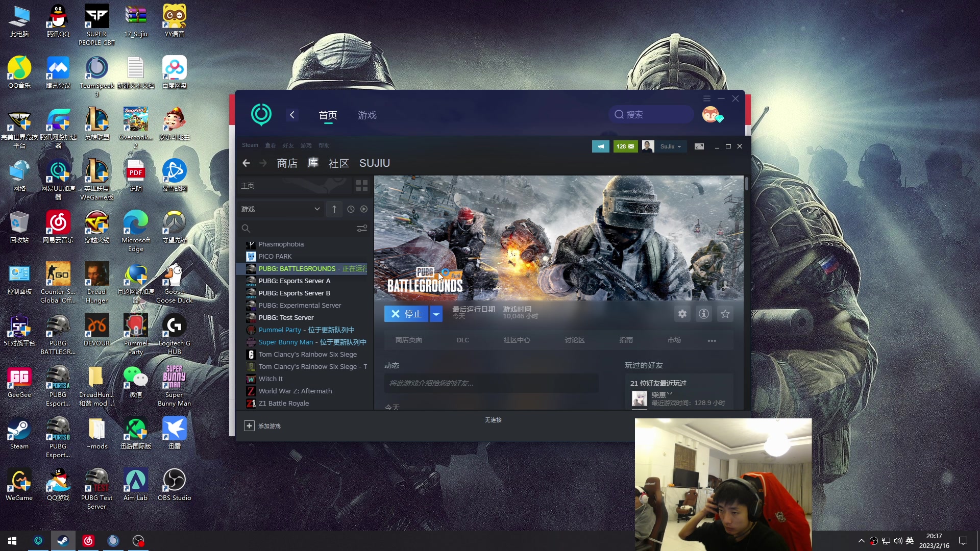
Task: Click the accelerator app logo icon
Action: click(x=261, y=114)
